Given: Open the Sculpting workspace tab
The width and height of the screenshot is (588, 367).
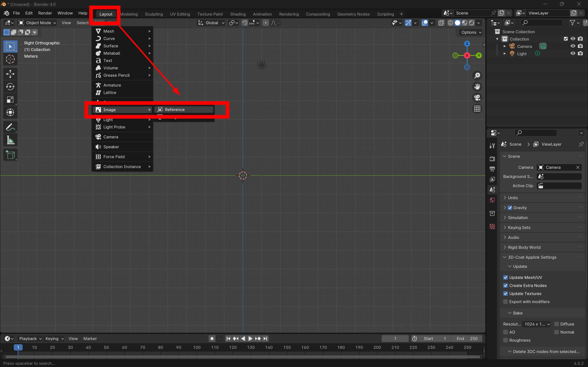Looking at the screenshot, I should (x=154, y=14).
